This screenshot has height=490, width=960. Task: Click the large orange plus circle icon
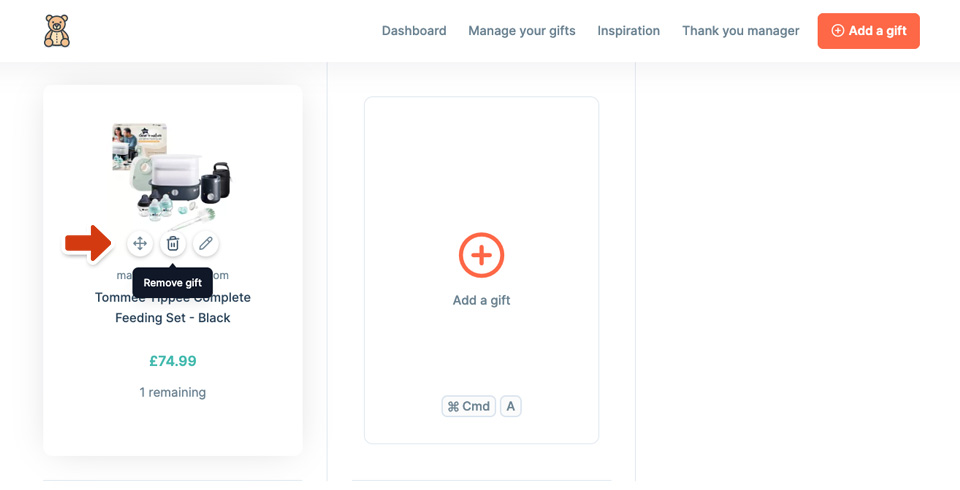pos(481,255)
